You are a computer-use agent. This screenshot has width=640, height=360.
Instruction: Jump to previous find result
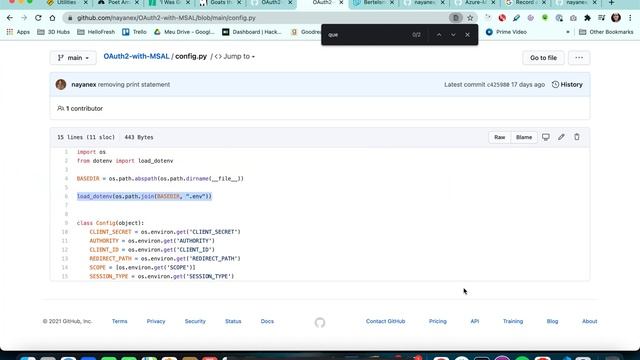439,35
